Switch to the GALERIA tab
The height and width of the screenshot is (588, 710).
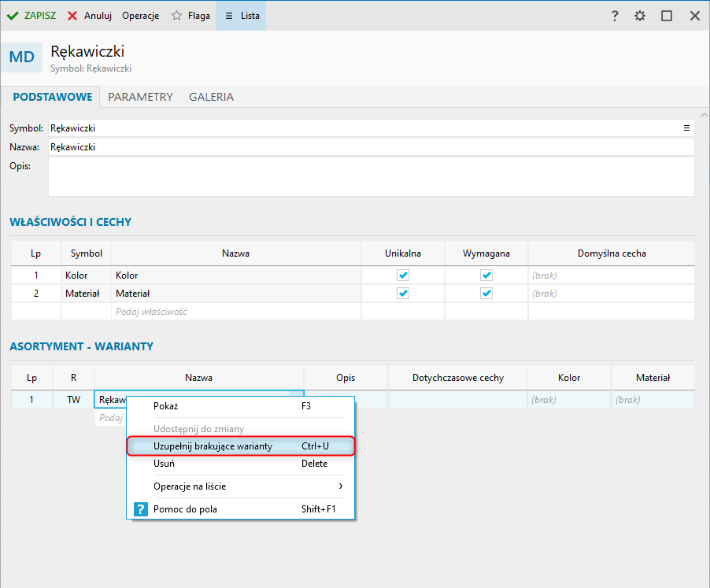(x=211, y=97)
